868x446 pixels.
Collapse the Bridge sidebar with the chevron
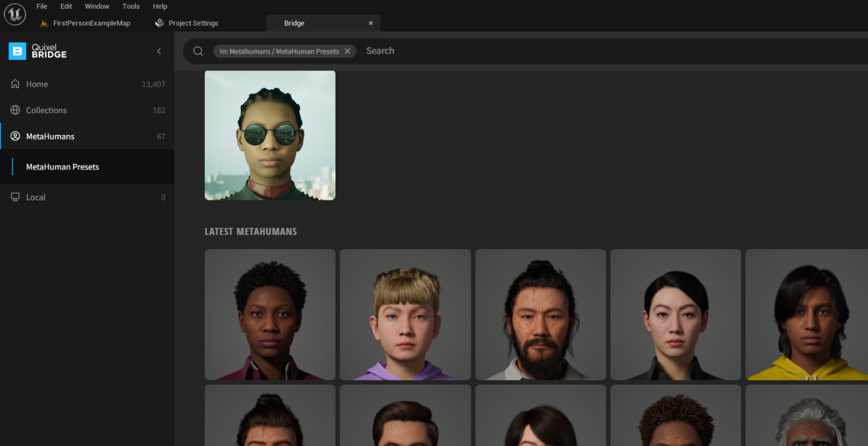(159, 51)
